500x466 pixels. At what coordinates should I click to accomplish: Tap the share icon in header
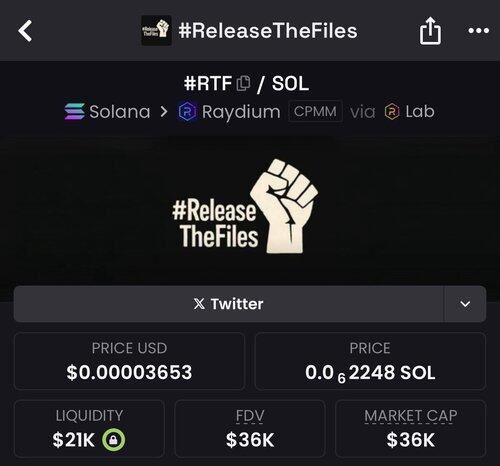(x=430, y=31)
